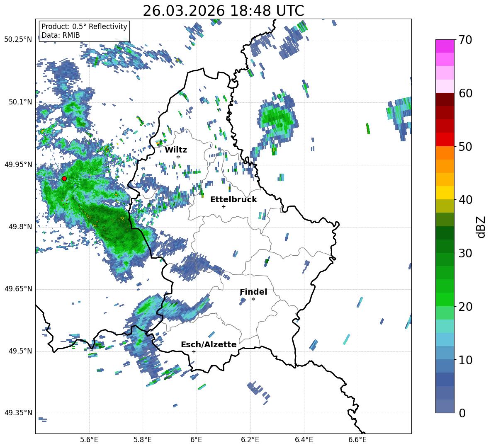Image resolution: width=491 pixels, height=448 pixels.
Task: Click the dark maroon colorbar segment below 60
Action: pos(445,99)
